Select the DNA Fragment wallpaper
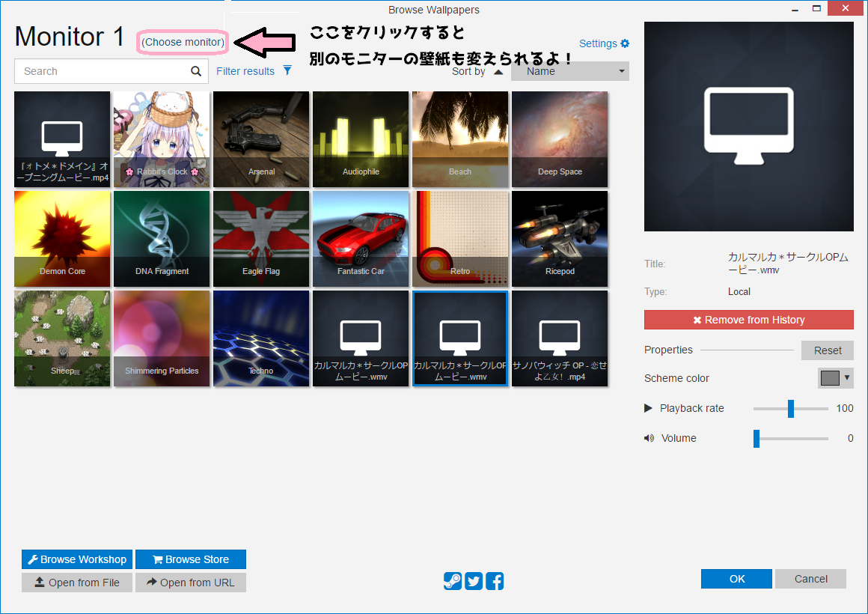This screenshot has width=868, height=614. tap(162, 239)
